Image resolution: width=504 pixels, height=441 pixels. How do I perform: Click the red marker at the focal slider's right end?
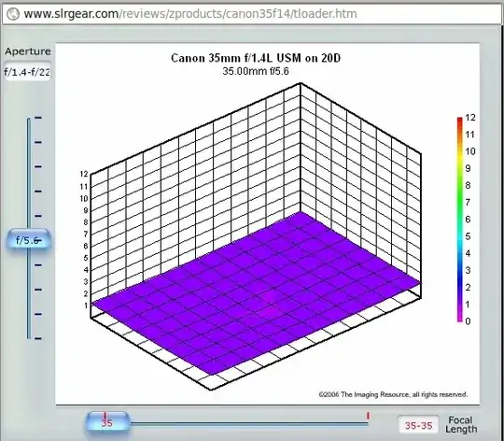(368, 416)
